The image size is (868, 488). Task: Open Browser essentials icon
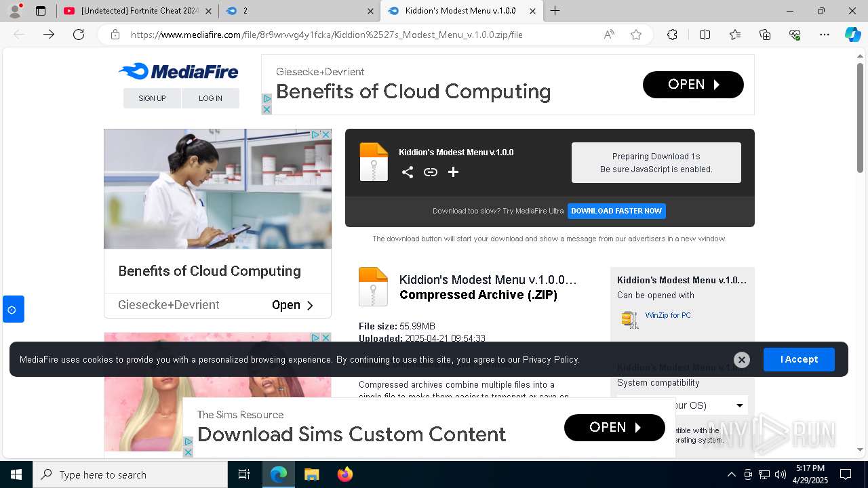(795, 35)
